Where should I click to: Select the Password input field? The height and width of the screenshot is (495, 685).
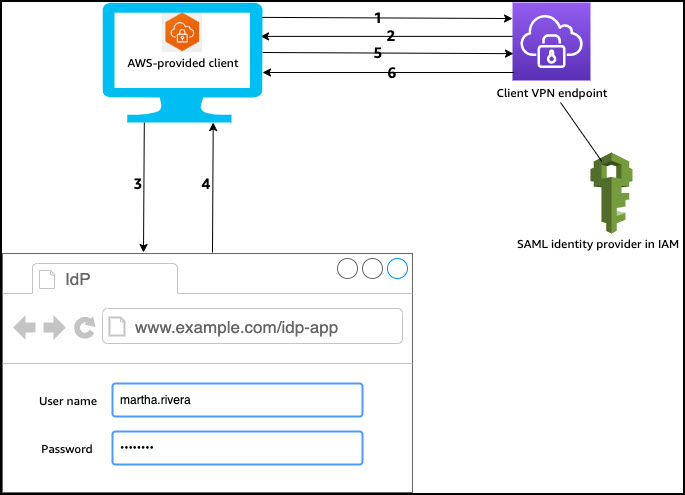pos(236,448)
